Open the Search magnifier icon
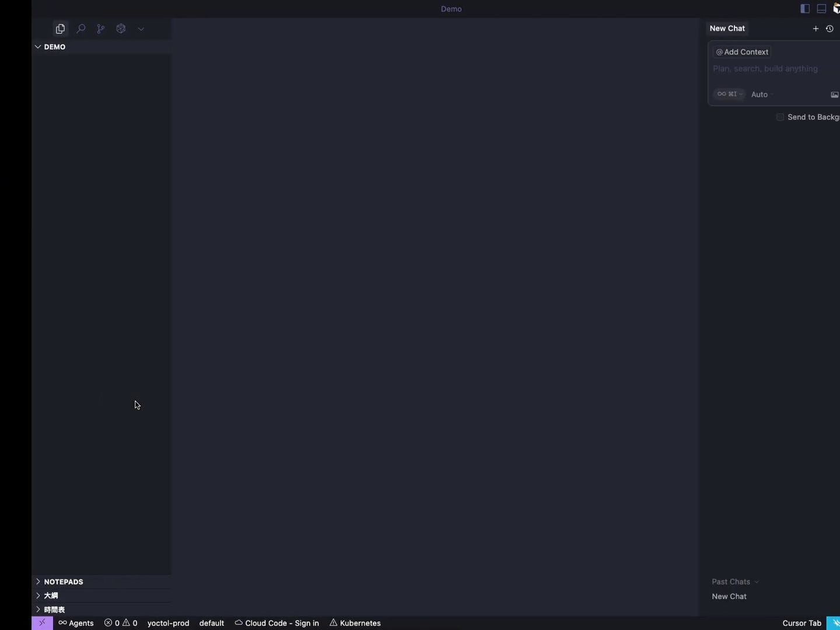This screenshot has height=630, width=840. point(81,29)
